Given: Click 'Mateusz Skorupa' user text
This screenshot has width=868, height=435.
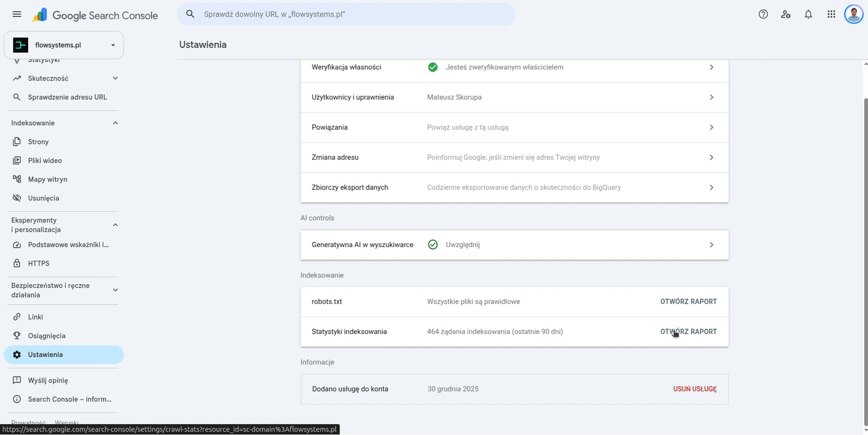Looking at the screenshot, I should tap(454, 97).
